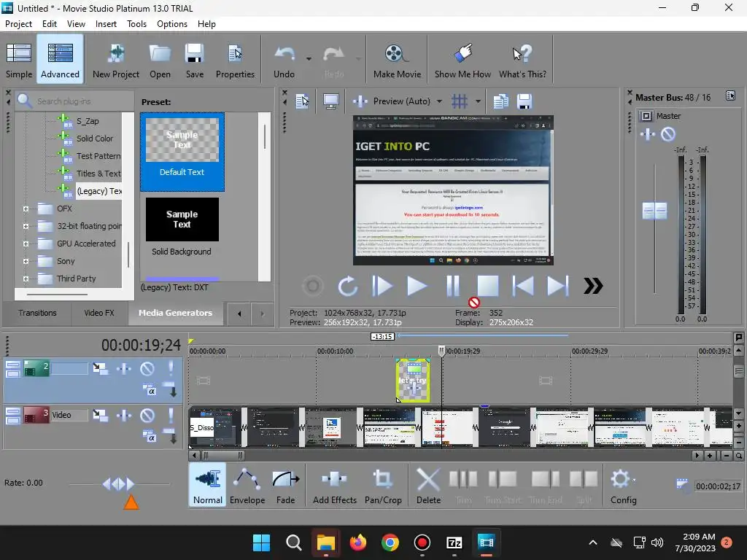
Task: Expand GPU Accelerated folder
Action: pos(26,244)
